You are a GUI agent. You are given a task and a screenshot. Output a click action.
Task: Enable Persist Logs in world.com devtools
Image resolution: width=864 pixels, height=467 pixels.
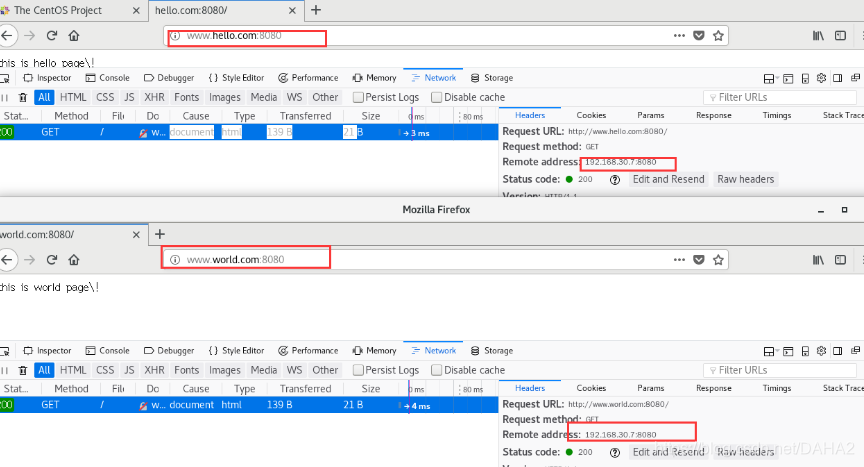click(358, 370)
